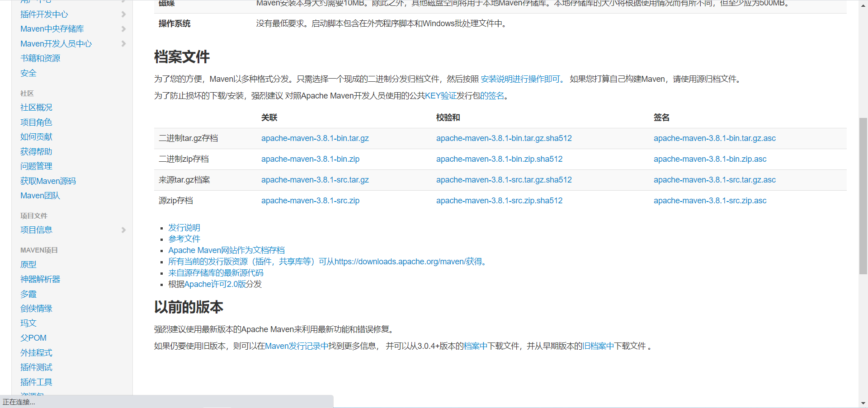Open apache-maven-3.8.1-bin.zip.asc signature
The height and width of the screenshot is (408, 868).
tap(710, 159)
